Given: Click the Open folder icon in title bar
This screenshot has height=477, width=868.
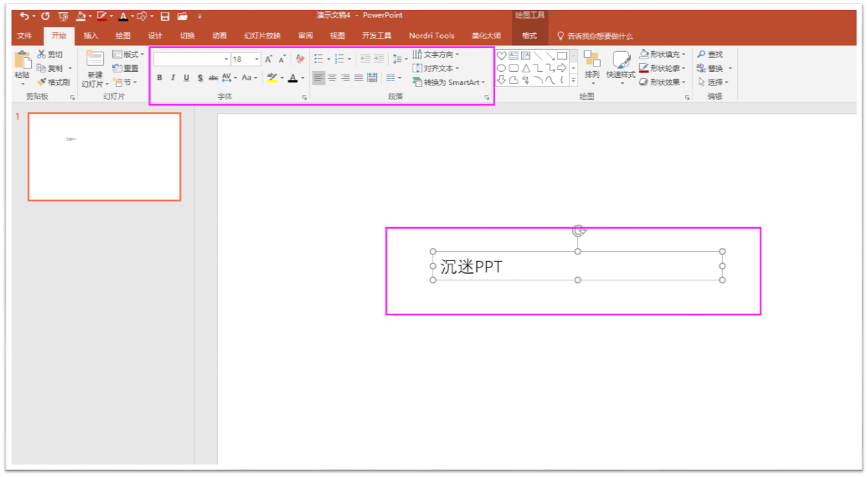Looking at the screenshot, I should coord(182,16).
